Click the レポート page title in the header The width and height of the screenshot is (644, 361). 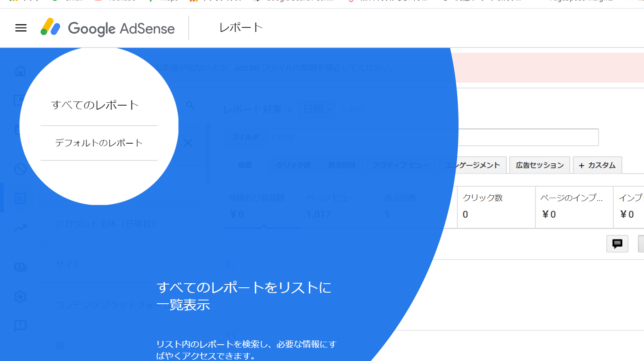(241, 28)
